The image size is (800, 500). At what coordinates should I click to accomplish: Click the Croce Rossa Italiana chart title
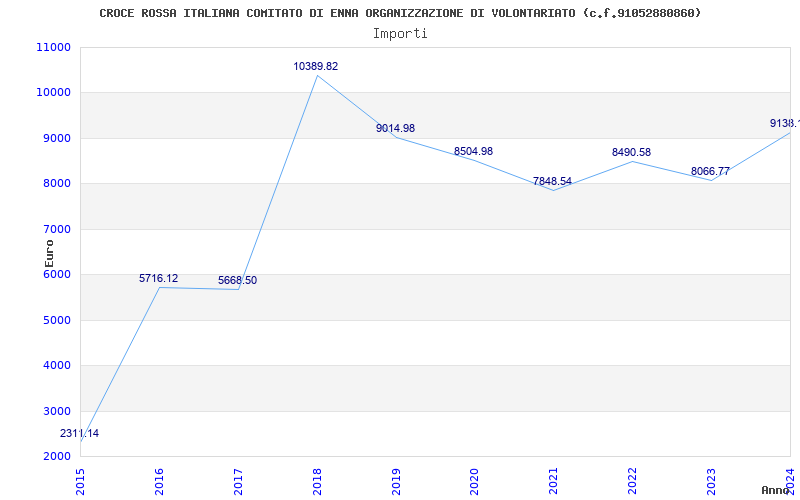(x=401, y=13)
